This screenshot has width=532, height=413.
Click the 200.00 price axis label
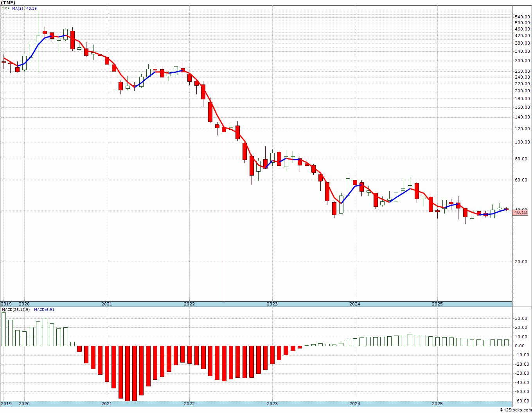click(x=523, y=91)
